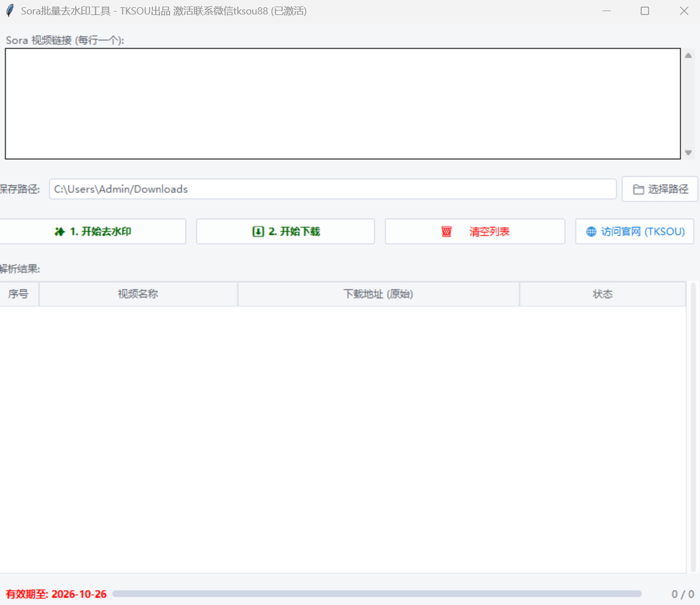This screenshot has width=700, height=605.
Task: Focus the Sora 视频链接 text area
Action: coord(343,104)
